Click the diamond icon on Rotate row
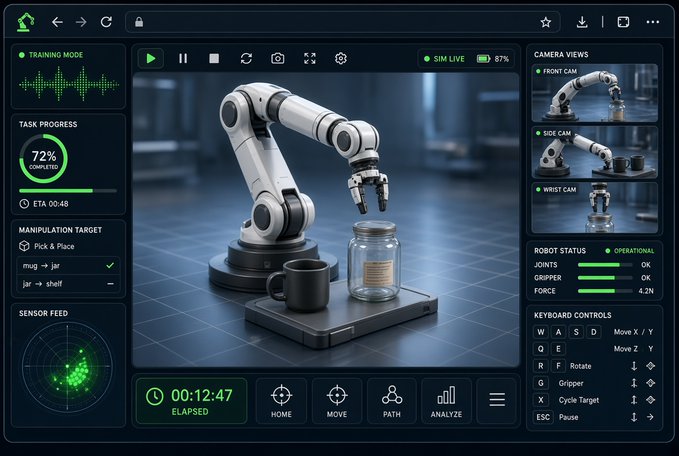The width and height of the screenshot is (679, 456). pyautogui.click(x=650, y=366)
